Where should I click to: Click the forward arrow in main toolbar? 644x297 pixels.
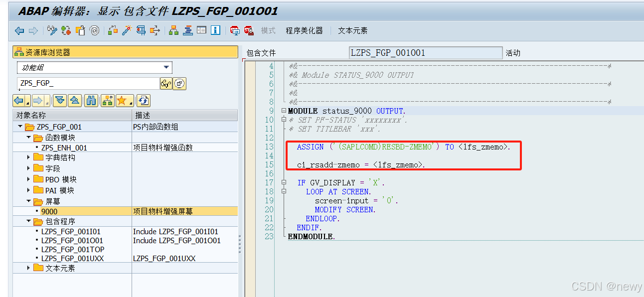[33, 31]
